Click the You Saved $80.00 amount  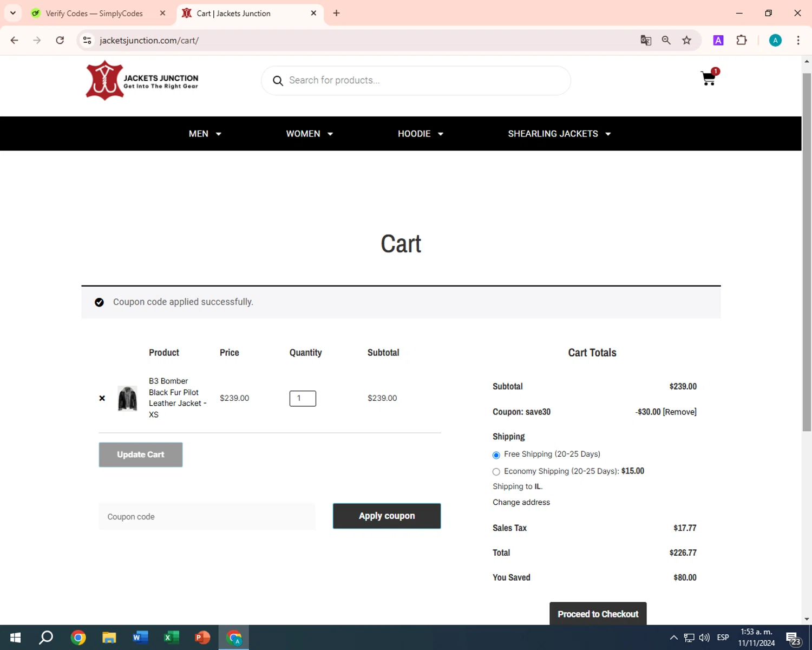[x=685, y=577]
